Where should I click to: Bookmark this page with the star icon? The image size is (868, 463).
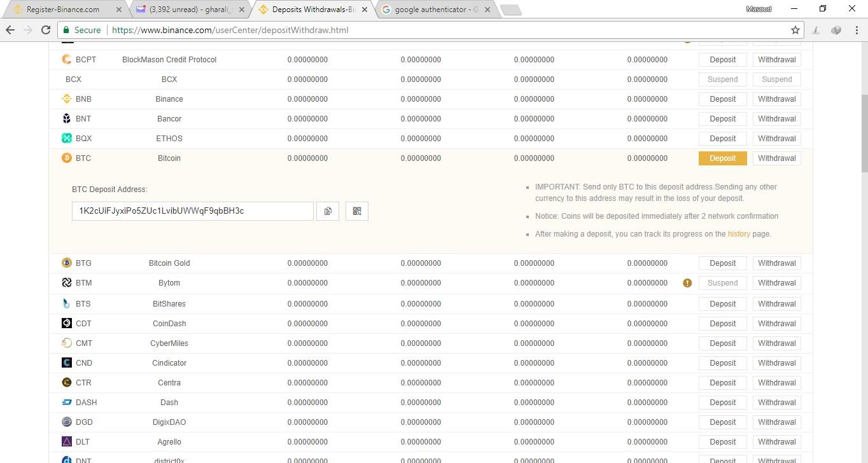click(795, 30)
